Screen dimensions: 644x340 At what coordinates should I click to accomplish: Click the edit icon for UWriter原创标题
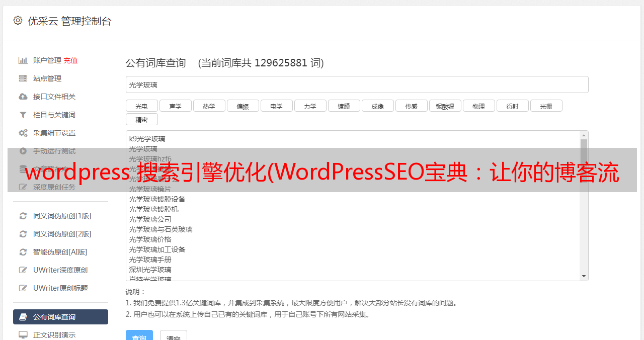(23, 288)
